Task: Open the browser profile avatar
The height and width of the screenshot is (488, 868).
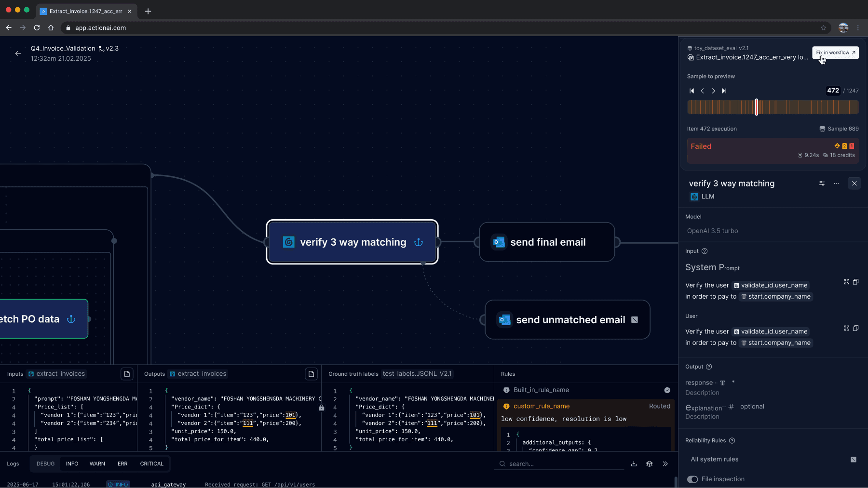Action: [x=843, y=28]
